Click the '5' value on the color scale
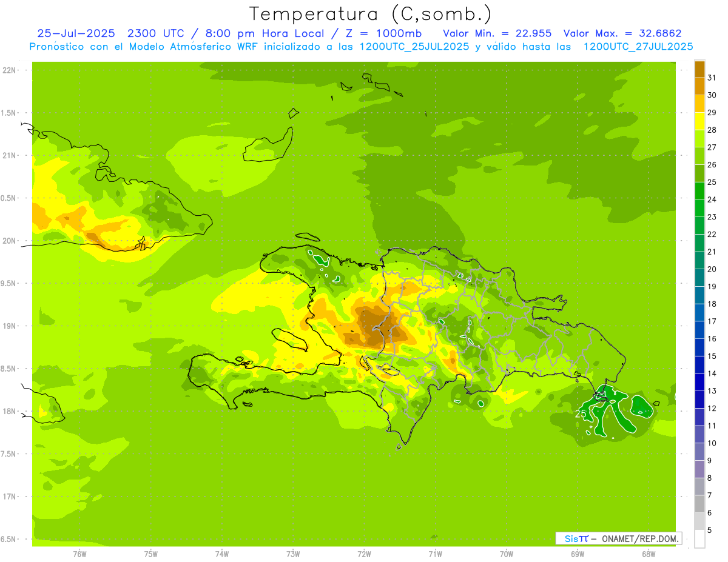The height and width of the screenshot is (562, 728). [710, 530]
